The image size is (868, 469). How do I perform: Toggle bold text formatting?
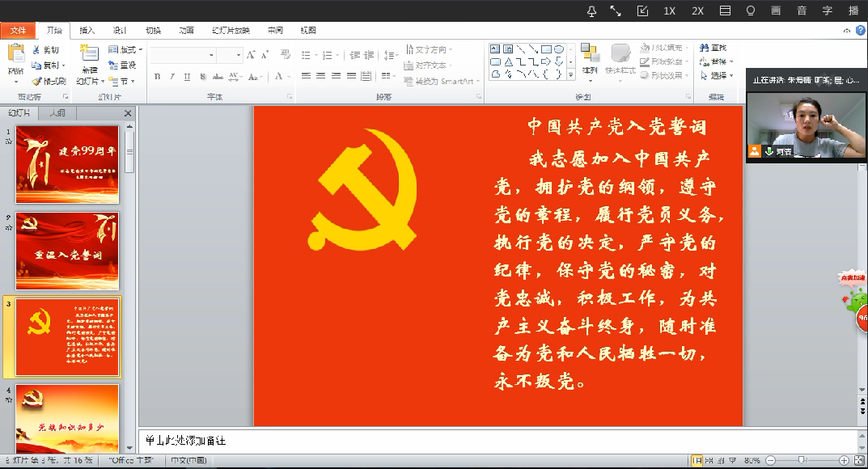coord(157,77)
